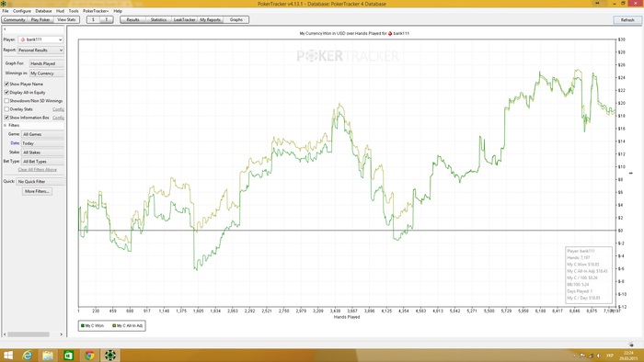The width and height of the screenshot is (644, 362).
Task: Open the Player dropdown bank111
Action: [40, 40]
